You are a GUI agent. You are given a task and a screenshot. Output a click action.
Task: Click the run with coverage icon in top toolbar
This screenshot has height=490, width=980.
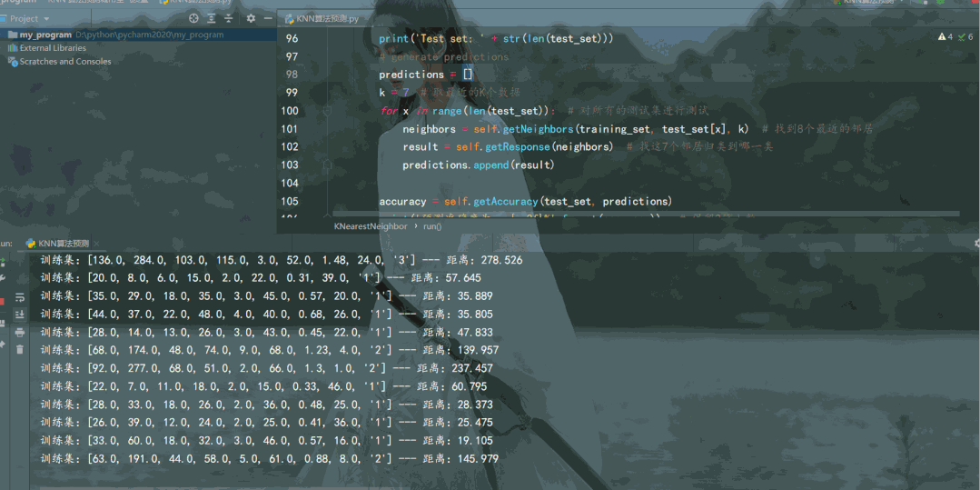tap(956, 3)
